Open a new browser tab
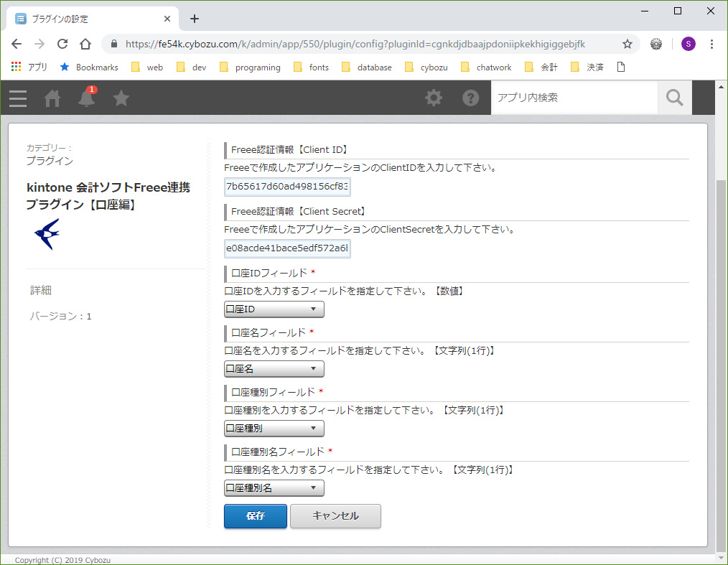The height and width of the screenshot is (565, 728). (195, 19)
